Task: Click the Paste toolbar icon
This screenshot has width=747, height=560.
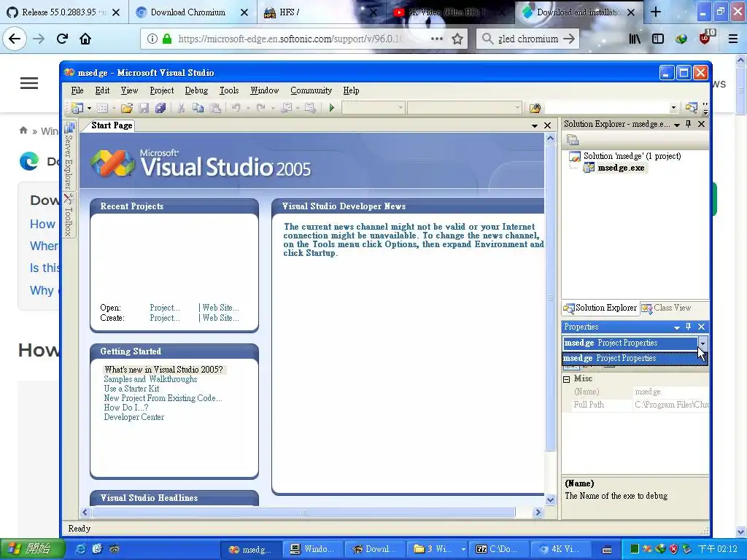Action: (215, 108)
